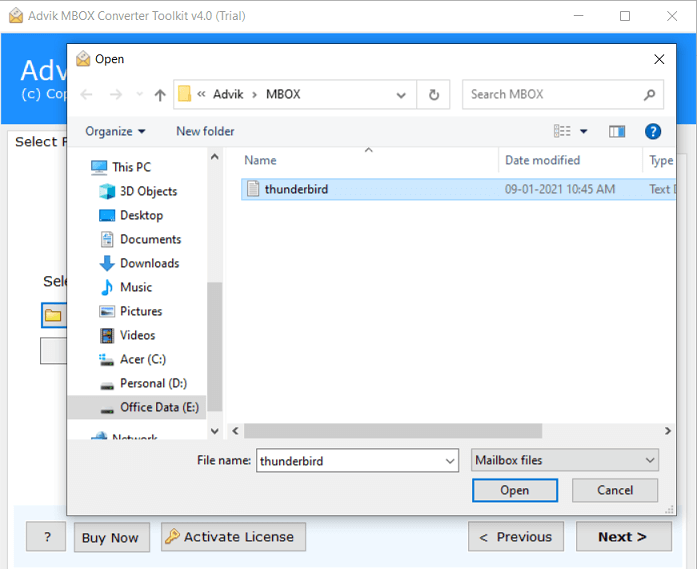Click the search magnifier icon
Screen dimensions: 697x569
point(649,94)
